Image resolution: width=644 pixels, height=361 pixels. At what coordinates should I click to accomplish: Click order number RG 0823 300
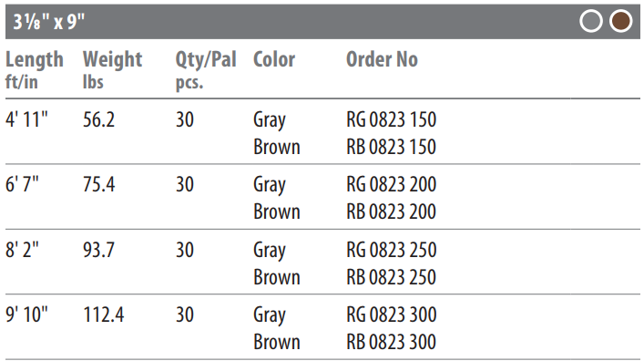(391, 315)
